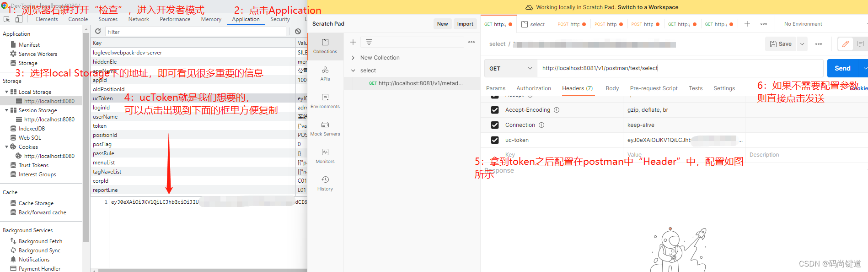The image size is (868, 272).
Task: Clear all storage entries icon in DevTools
Action: click(x=298, y=31)
